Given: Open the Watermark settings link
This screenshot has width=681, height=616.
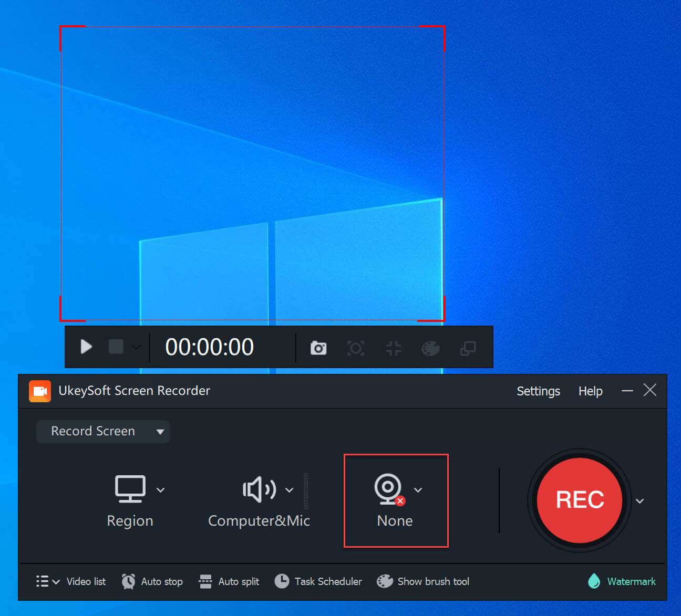Looking at the screenshot, I should click(631, 581).
